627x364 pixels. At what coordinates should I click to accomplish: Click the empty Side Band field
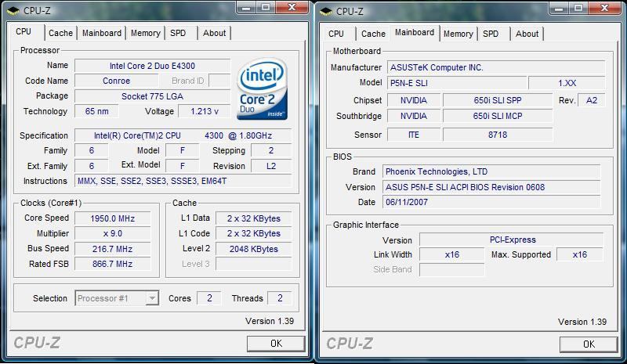tap(452, 270)
